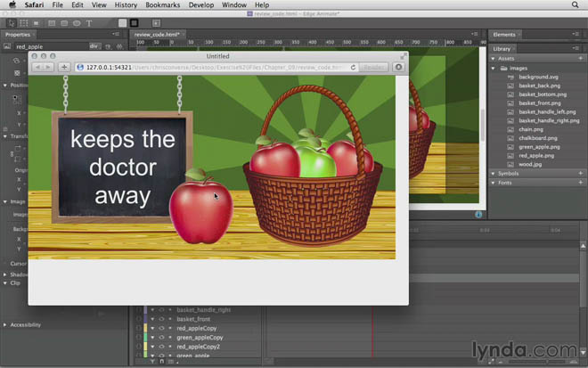
Task: Click the red_apple element name field
Action: (x=51, y=46)
